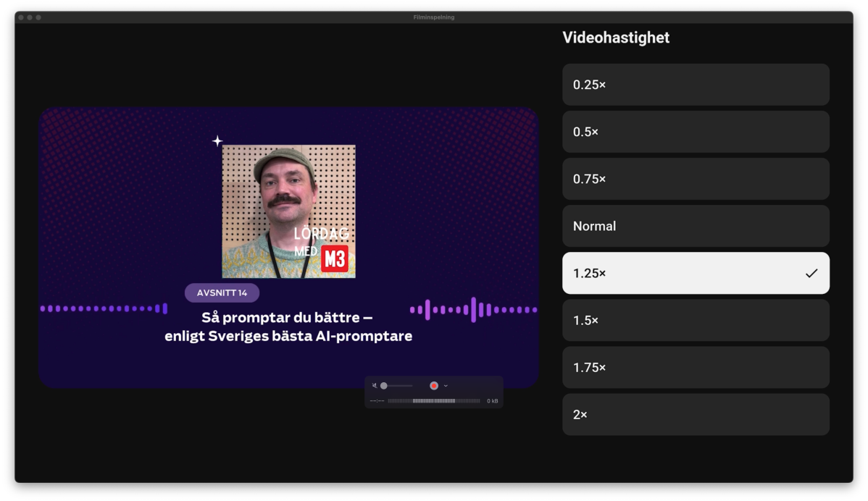Viewport: 868px width, 501px height.
Task: Click the checkmark beside 1.25×
Action: pyautogui.click(x=813, y=273)
